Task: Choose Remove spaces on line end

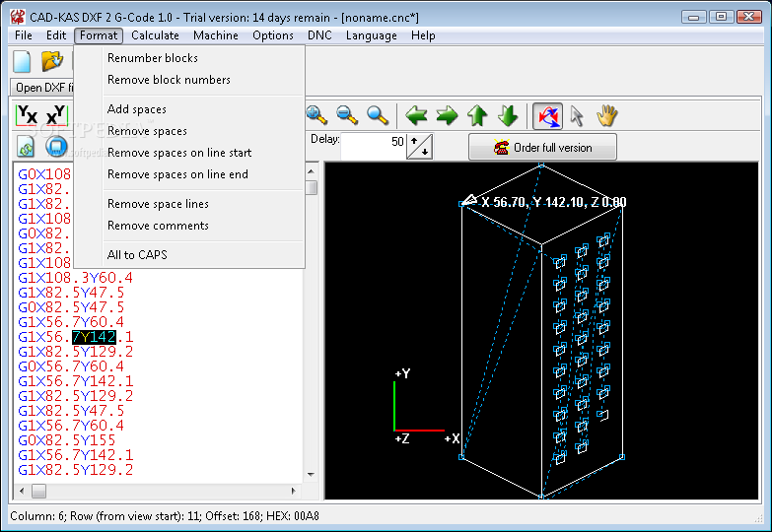Action: pyautogui.click(x=189, y=174)
